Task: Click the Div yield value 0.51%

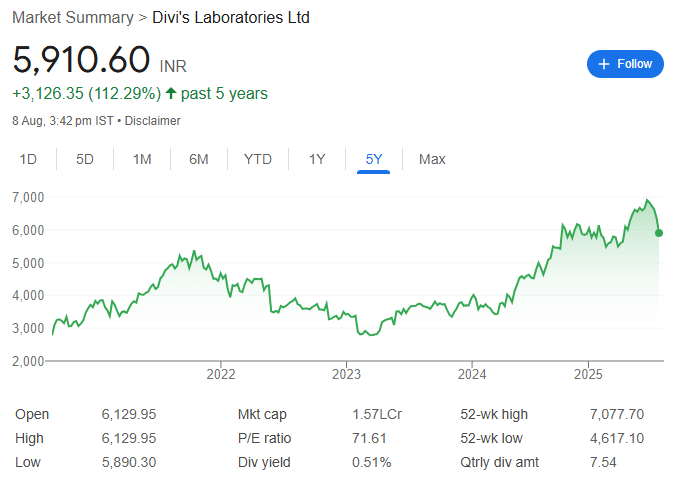Action: (x=372, y=462)
